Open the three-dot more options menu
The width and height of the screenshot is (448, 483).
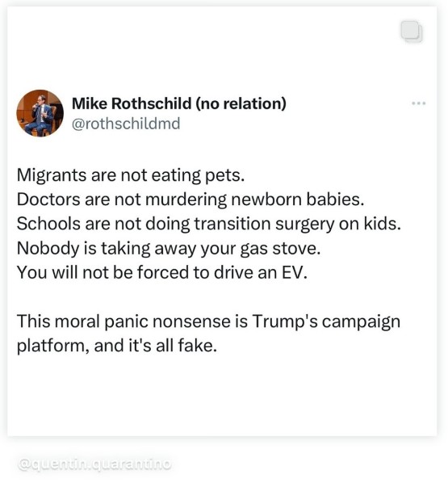pos(419,103)
